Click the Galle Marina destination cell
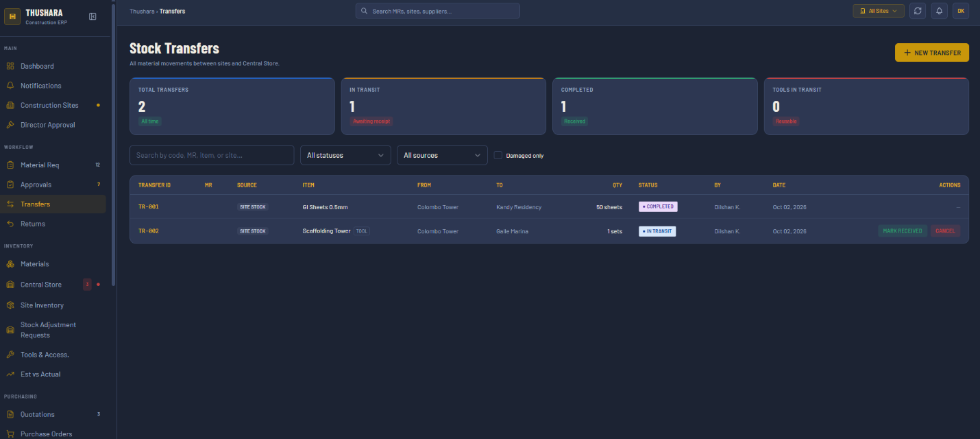This screenshot has height=439, width=980. [513, 231]
